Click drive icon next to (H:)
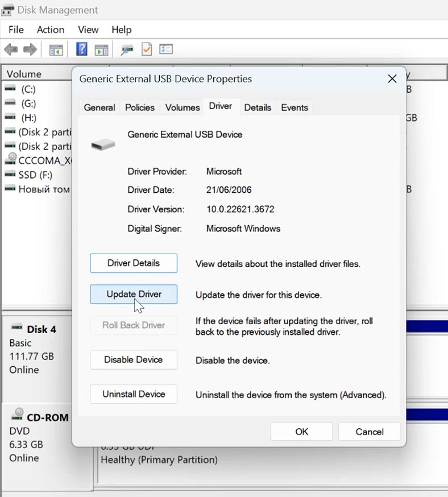Viewport: 448px width, 497px height. click(10, 117)
